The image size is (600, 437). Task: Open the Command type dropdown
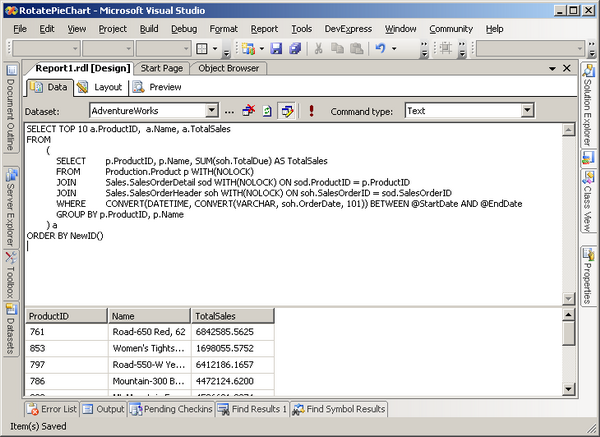pyautogui.click(x=527, y=111)
